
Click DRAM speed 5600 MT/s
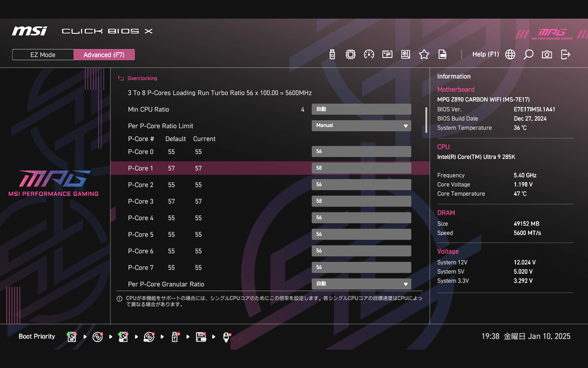coord(527,233)
